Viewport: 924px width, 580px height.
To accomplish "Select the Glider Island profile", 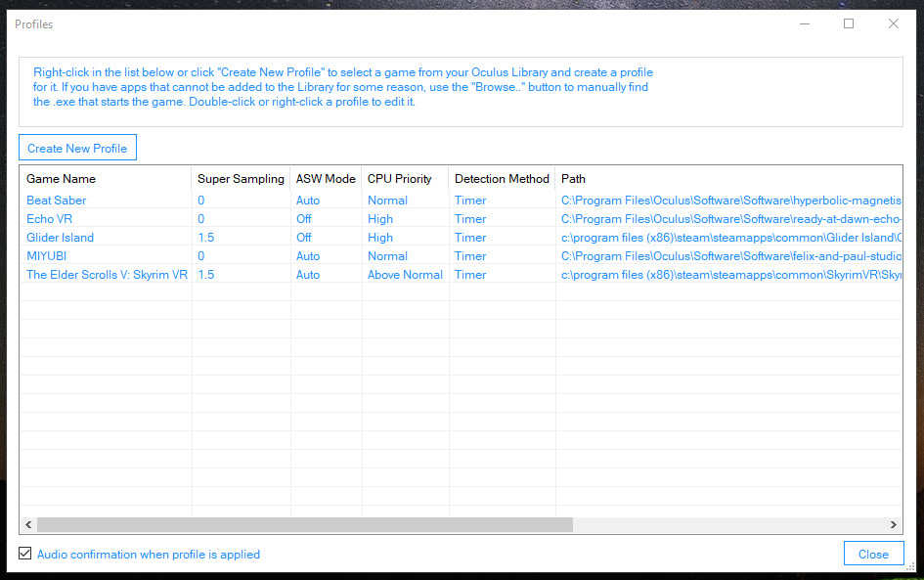I will 60,238.
